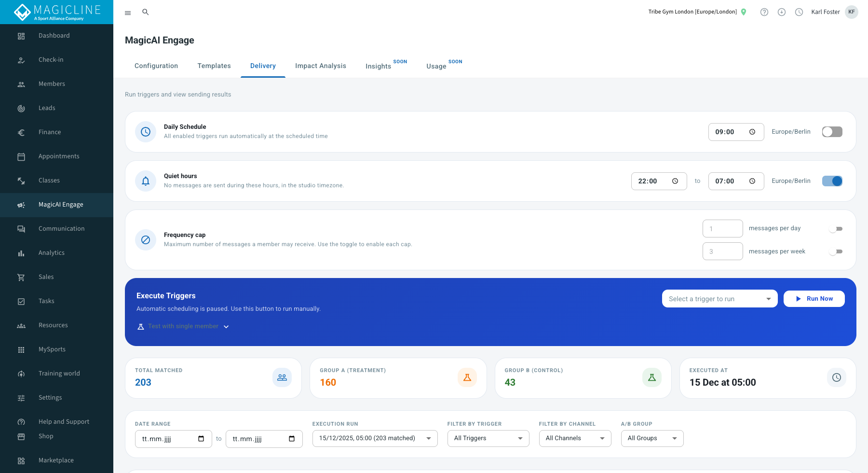Open Classes in the sidebar
Screen dimensions: 868x473
(56, 181)
